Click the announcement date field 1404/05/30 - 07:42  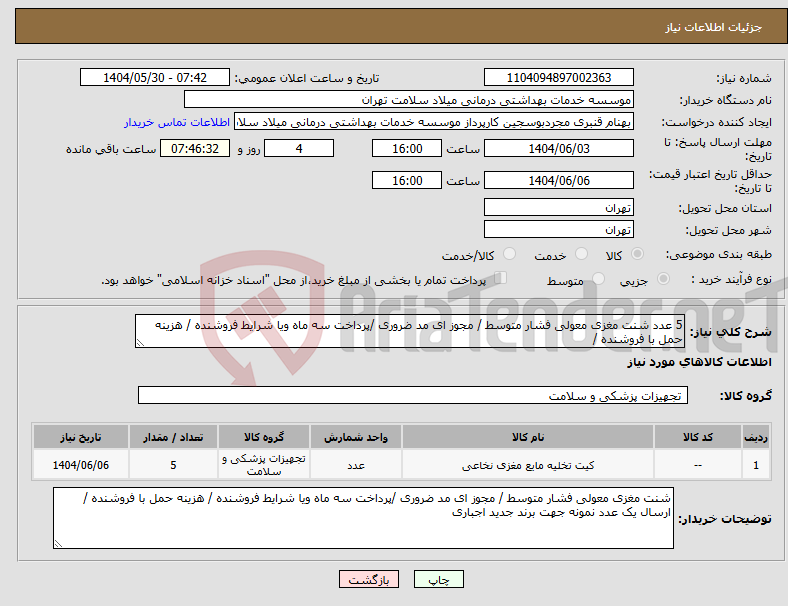tap(155, 77)
